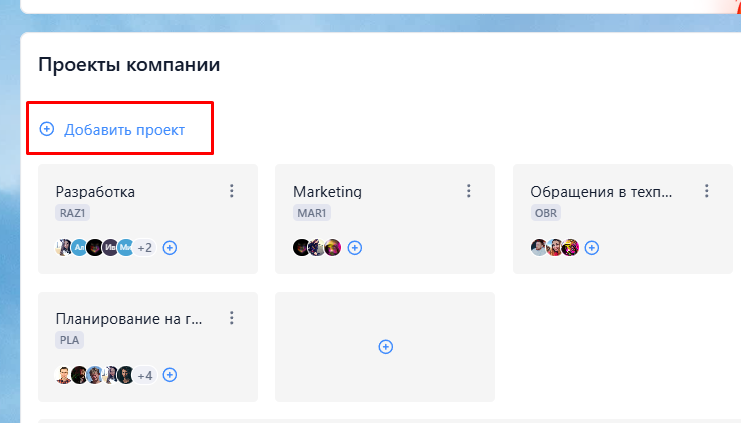
Task: Add member to Планирование на г... project
Action: pyautogui.click(x=170, y=375)
